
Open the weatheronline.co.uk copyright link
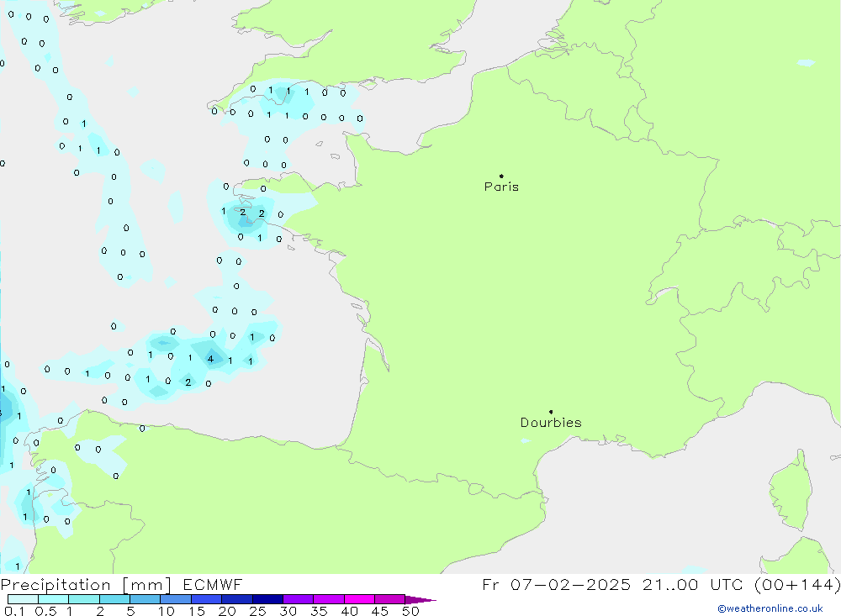770,608
